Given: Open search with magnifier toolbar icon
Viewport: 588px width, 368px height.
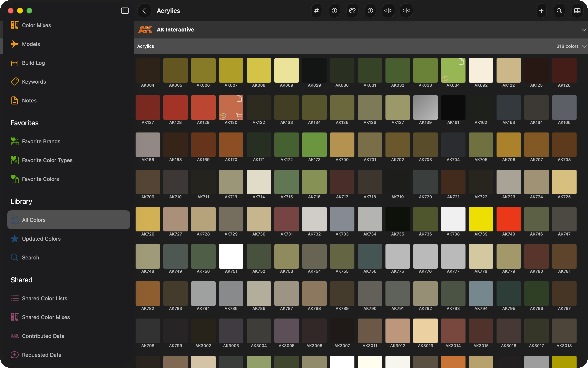Looking at the screenshot, I should click(x=559, y=11).
